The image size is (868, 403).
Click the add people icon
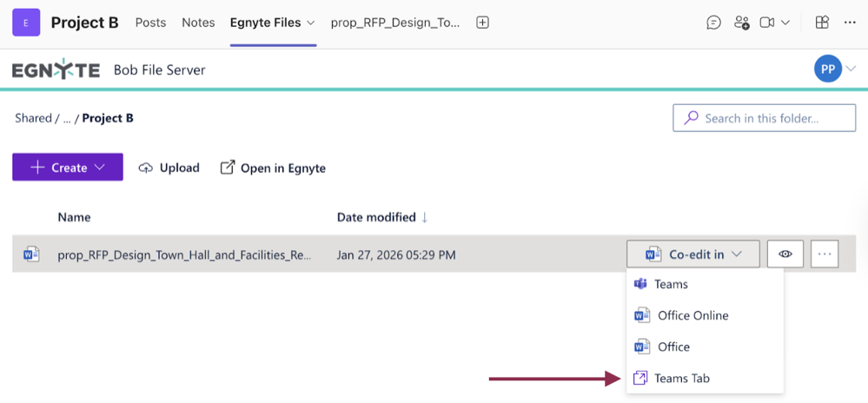click(740, 23)
